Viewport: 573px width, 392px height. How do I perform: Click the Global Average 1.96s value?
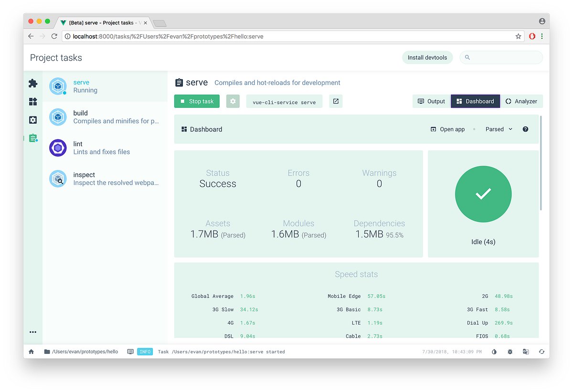(x=248, y=296)
